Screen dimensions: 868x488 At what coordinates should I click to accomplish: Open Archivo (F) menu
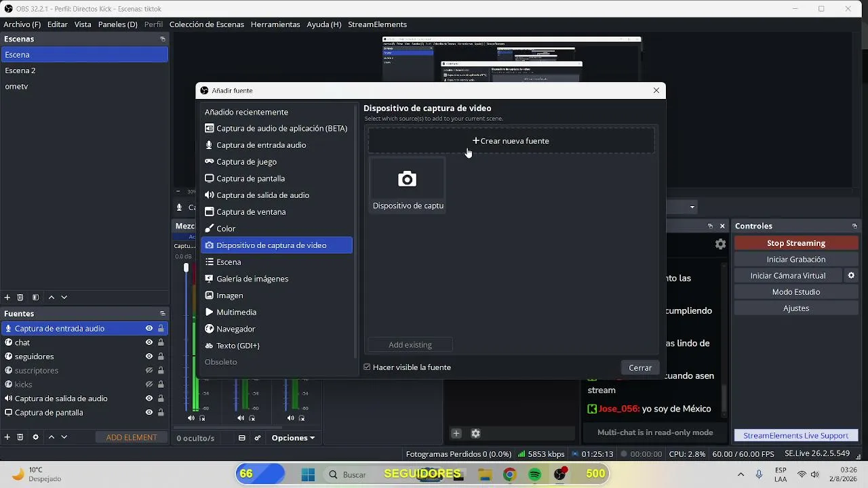point(22,24)
